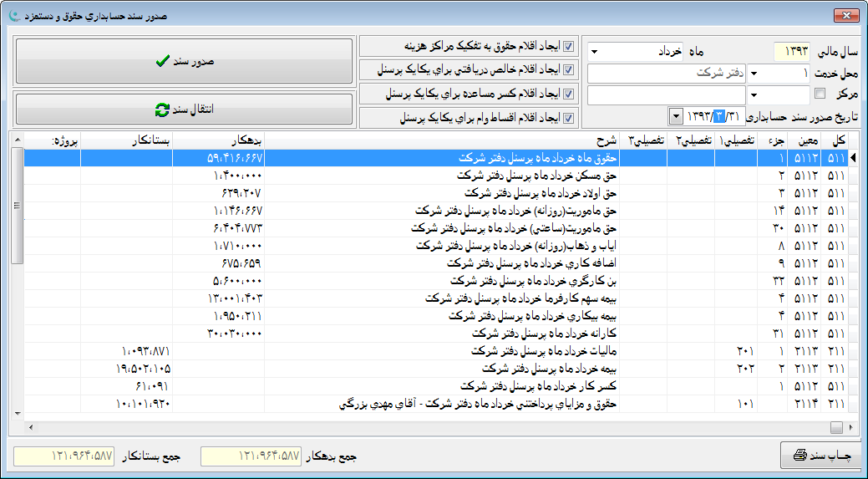Disable the ایجاد اقلام کسر مساعده checkbox

[x=569, y=94]
